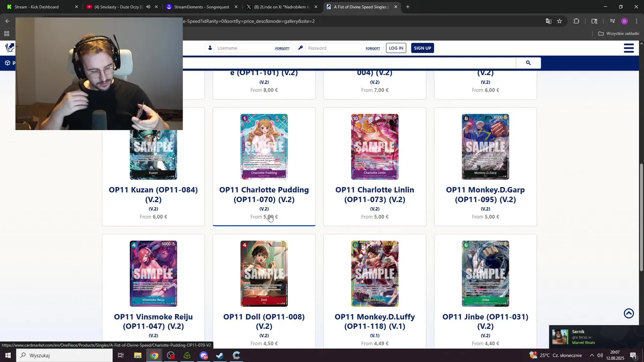
Task: Open the Cardmarket hamburger menu
Action: [628, 48]
